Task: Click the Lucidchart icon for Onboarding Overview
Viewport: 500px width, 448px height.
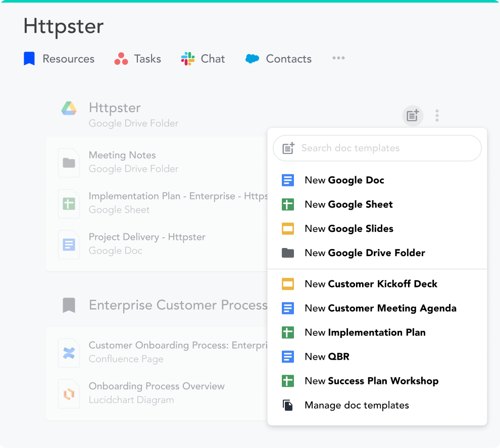Action: tap(69, 393)
